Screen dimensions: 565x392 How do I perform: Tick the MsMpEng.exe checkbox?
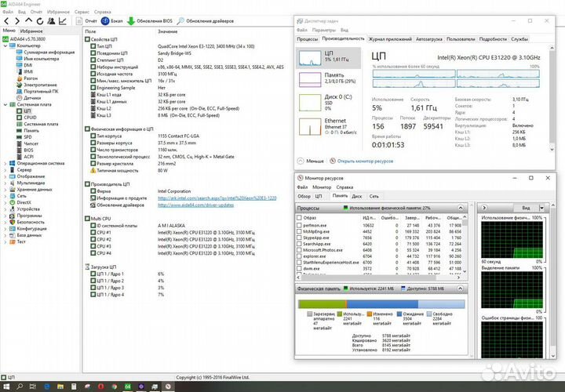click(x=299, y=231)
